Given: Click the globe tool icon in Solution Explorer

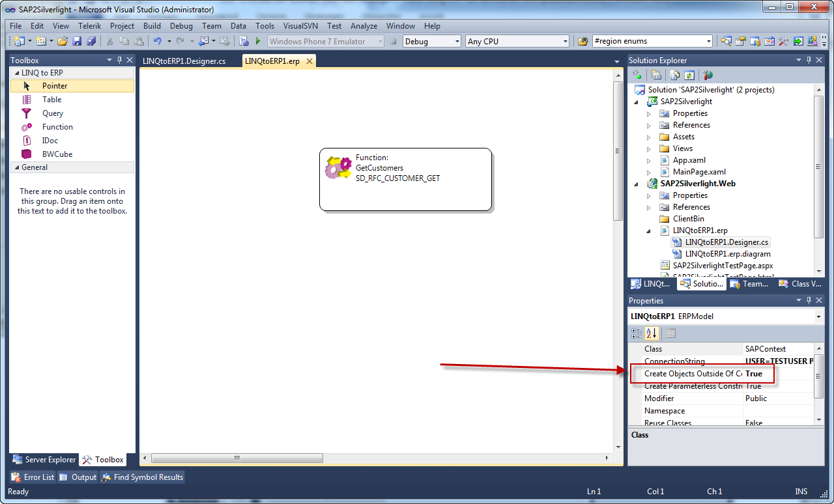Looking at the screenshot, I should (708, 76).
